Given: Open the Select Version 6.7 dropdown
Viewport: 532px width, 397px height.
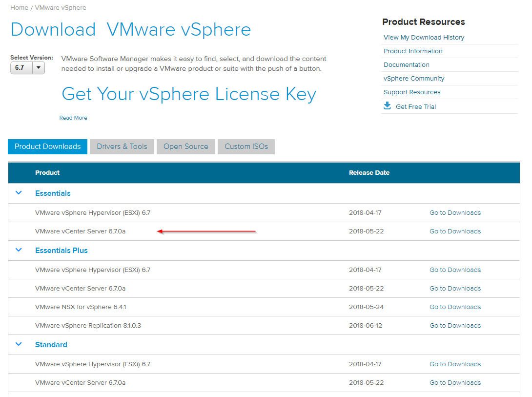Looking at the screenshot, I should pos(27,68).
